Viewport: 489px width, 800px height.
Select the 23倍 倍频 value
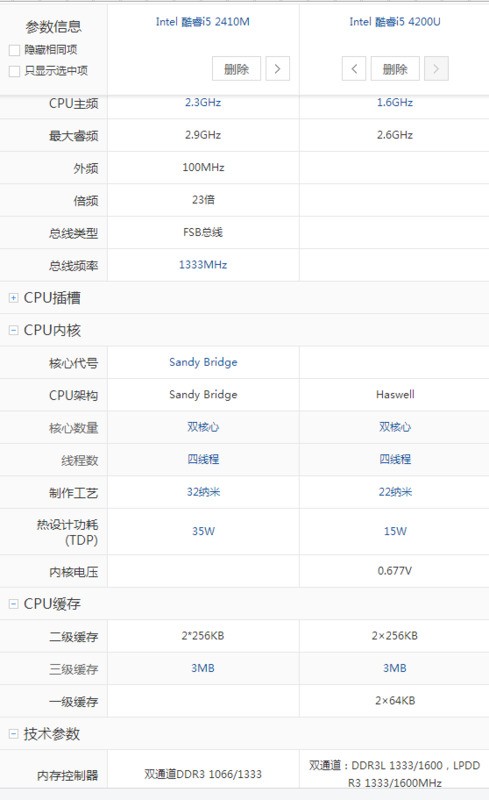(x=203, y=199)
